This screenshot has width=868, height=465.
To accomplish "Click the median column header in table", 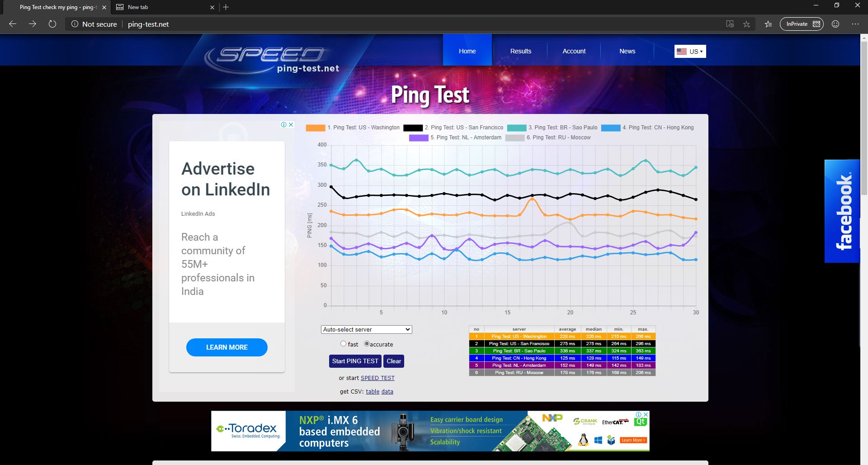I will pyautogui.click(x=594, y=329).
